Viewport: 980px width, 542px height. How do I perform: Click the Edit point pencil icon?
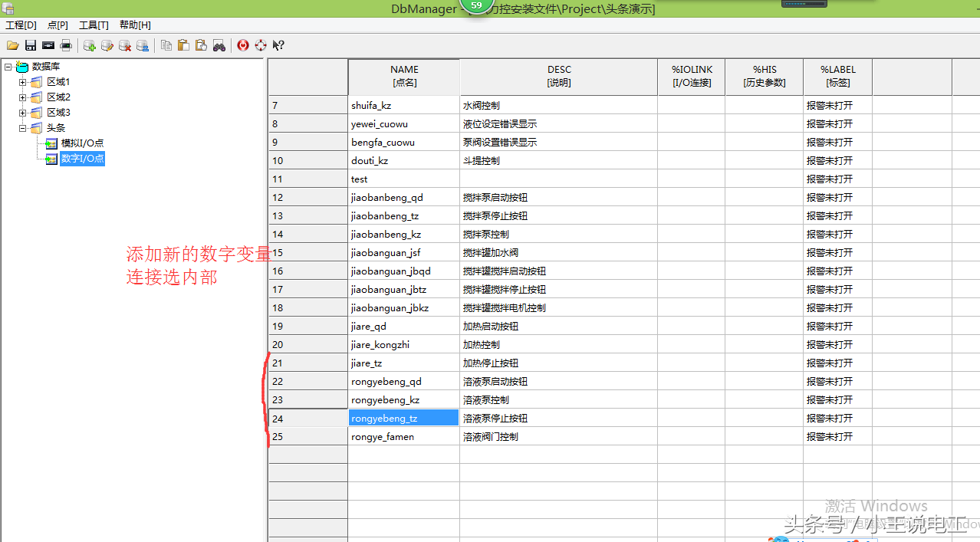pyautogui.click(x=107, y=45)
